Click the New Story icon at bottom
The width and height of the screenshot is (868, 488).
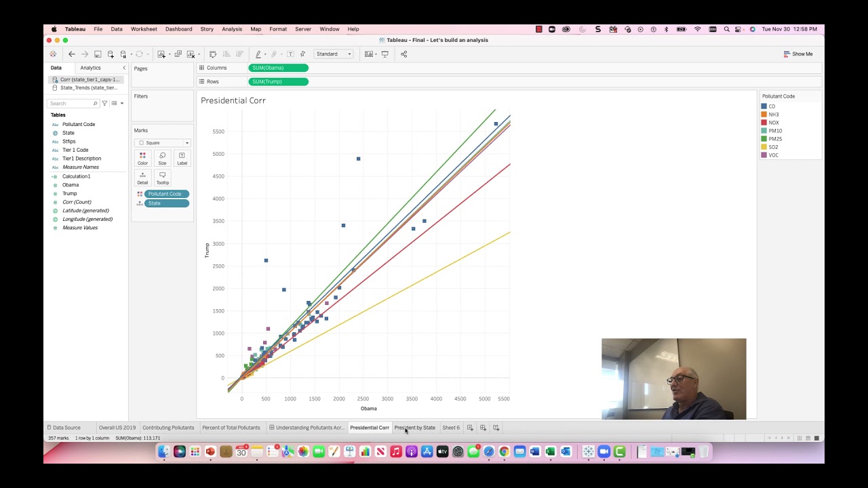point(496,428)
